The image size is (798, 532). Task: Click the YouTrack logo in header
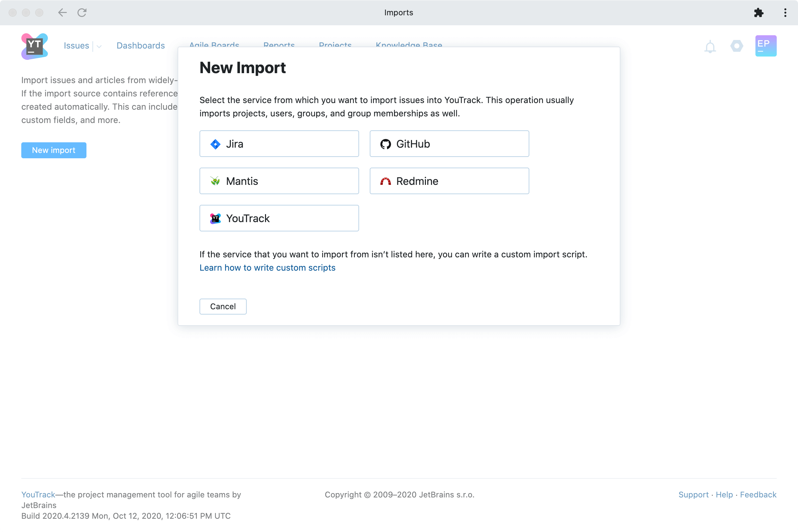coord(34,46)
